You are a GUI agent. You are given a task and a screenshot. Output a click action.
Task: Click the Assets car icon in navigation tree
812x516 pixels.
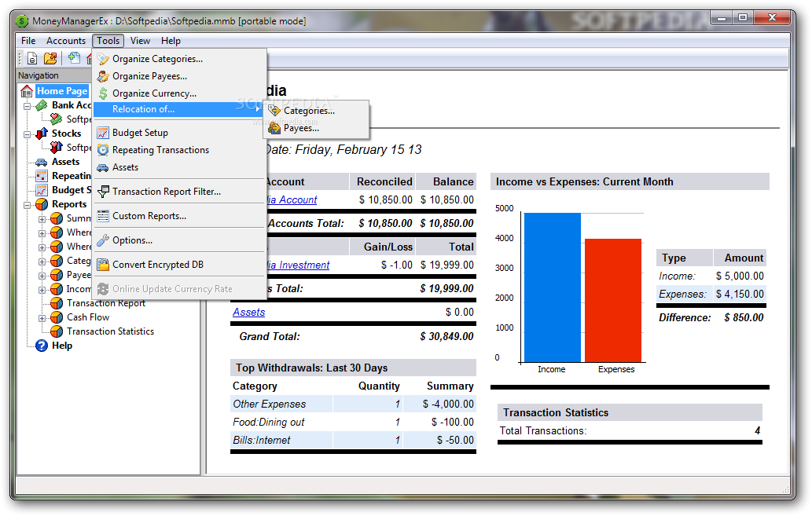point(42,162)
